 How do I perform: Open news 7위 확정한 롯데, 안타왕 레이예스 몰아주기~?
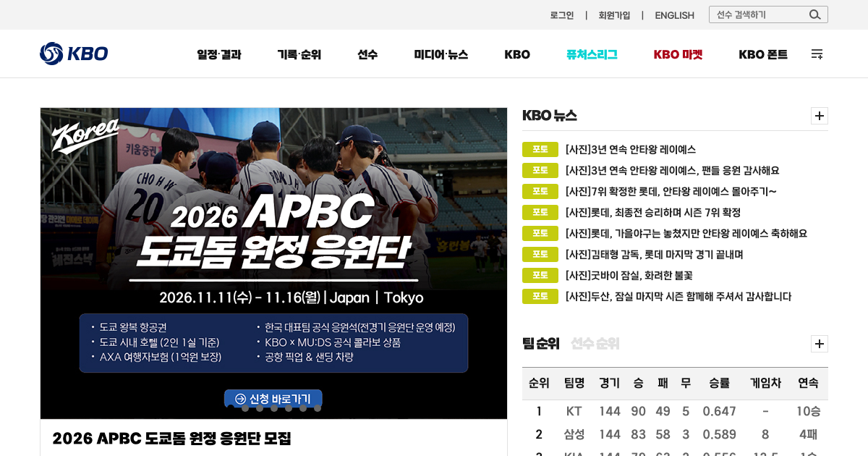[x=671, y=192]
